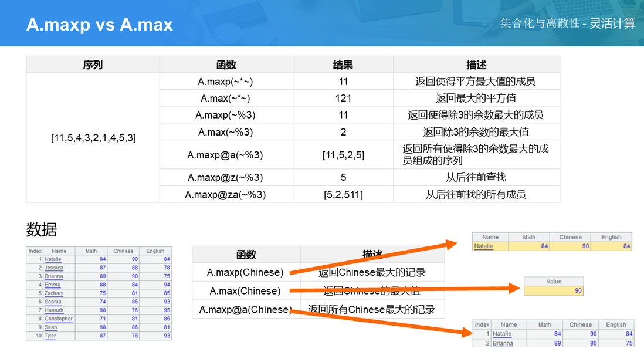Image resolution: width=644 pixels, height=362 pixels.
Task: Click the "Chinese" header in the yellow single-record result
Action: (571, 237)
